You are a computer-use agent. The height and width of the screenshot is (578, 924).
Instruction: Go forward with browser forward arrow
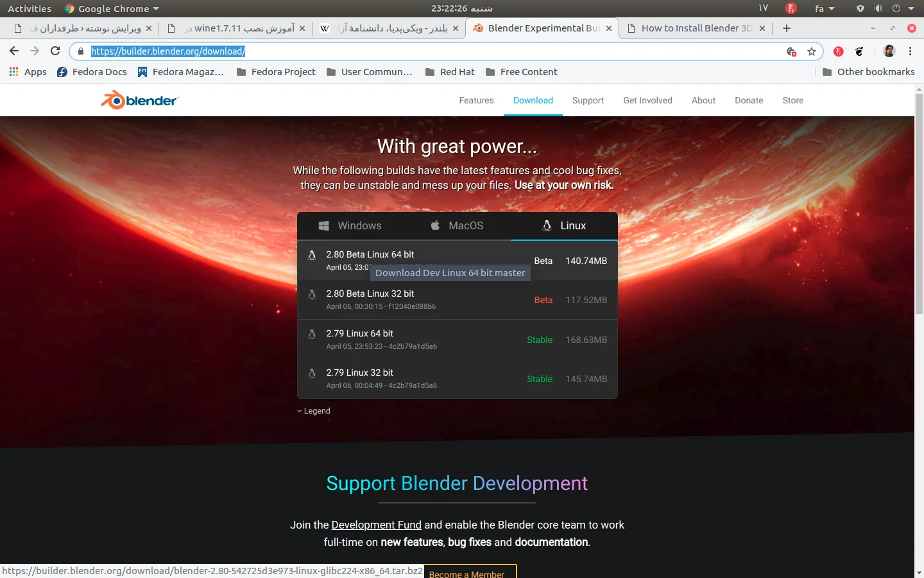pos(35,51)
